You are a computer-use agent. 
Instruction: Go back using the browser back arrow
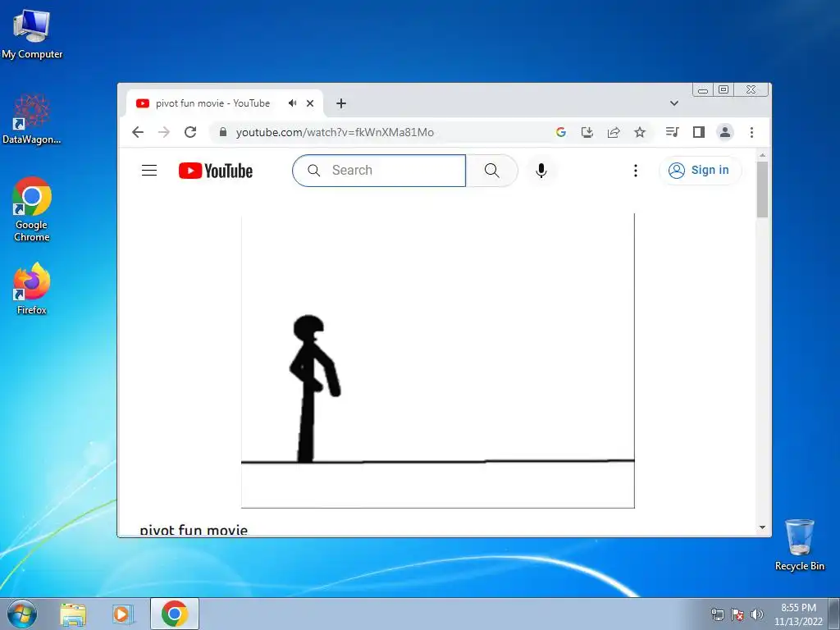[138, 132]
